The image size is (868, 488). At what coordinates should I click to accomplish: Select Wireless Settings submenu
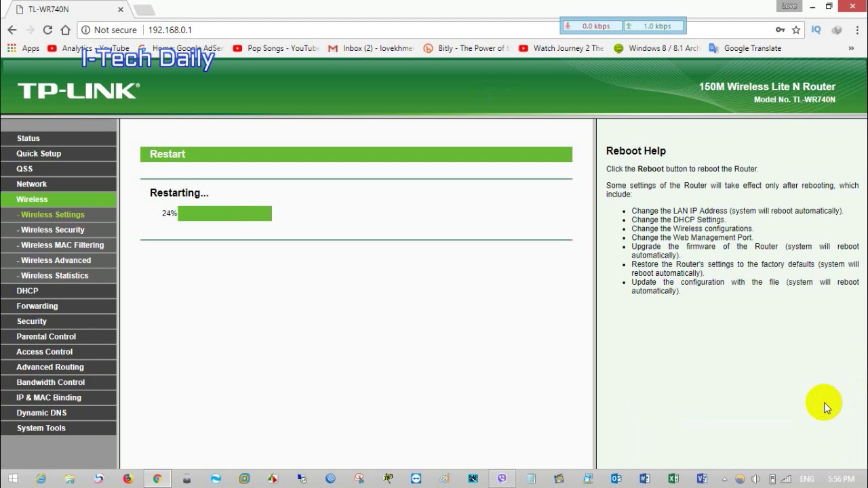58,215
